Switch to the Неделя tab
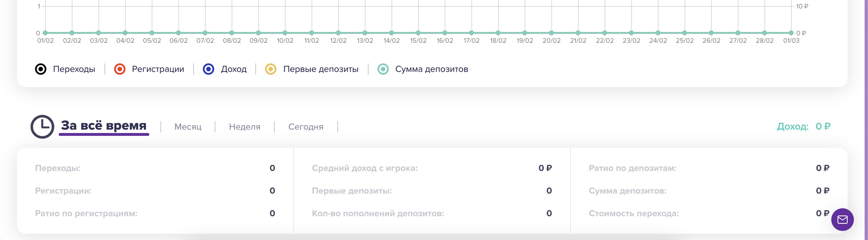This screenshot has height=240, width=868. click(x=244, y=127)
